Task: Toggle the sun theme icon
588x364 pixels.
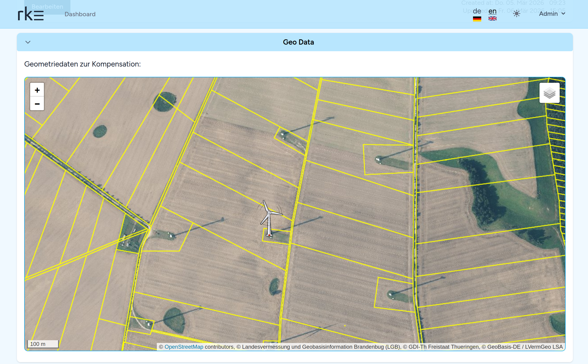Action: click(516, 14)
